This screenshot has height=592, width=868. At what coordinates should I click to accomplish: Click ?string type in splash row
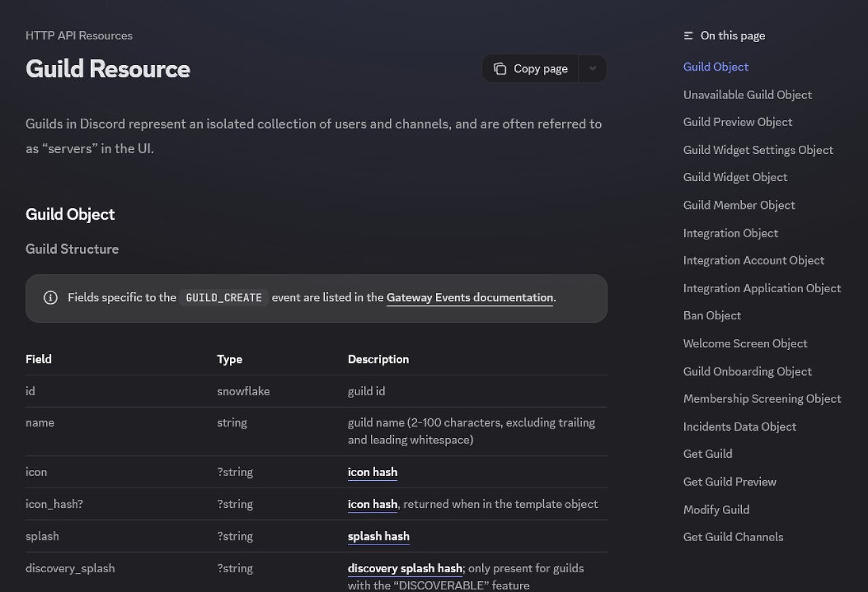click(x=235, y=536)
